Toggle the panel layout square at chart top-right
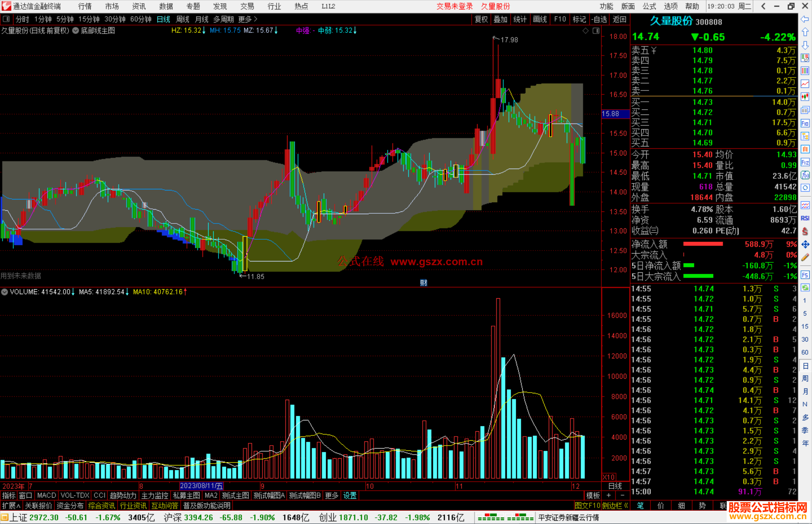The height and width of the screenshot is (524, 812). 596,31
